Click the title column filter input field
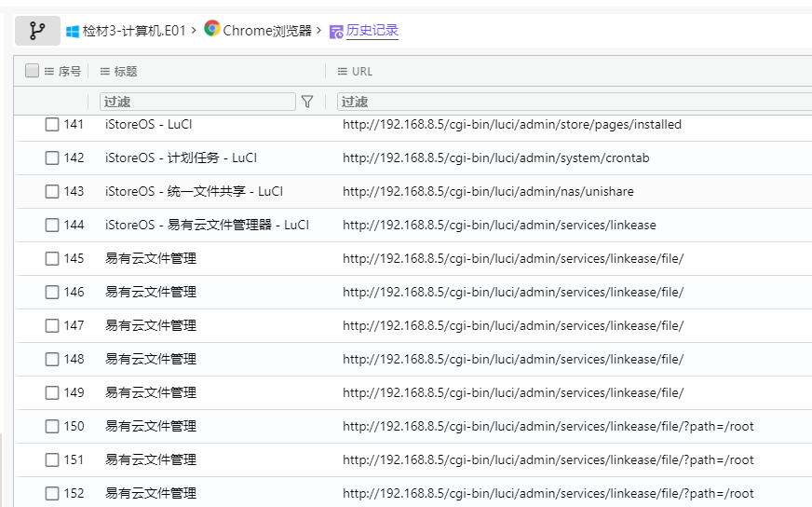 coord(197,102)
